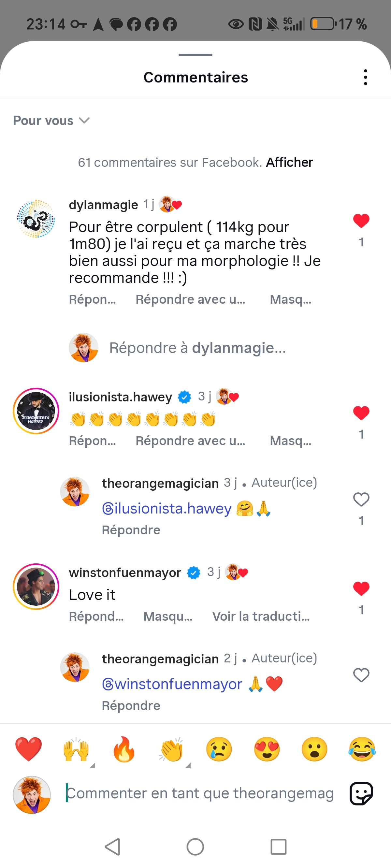This screenshot has width=391, height=868.
Task: Insert the fire emoji reaction
Action: [x=124, y=749]
